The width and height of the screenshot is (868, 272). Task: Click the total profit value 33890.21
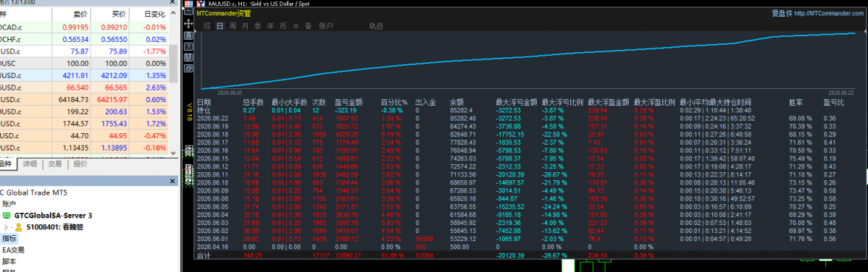tap(349, 255)
